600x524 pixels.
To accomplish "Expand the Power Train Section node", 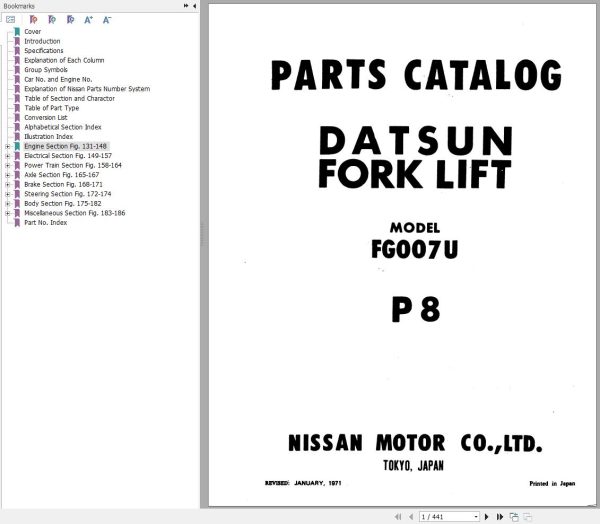I will 8,165.
